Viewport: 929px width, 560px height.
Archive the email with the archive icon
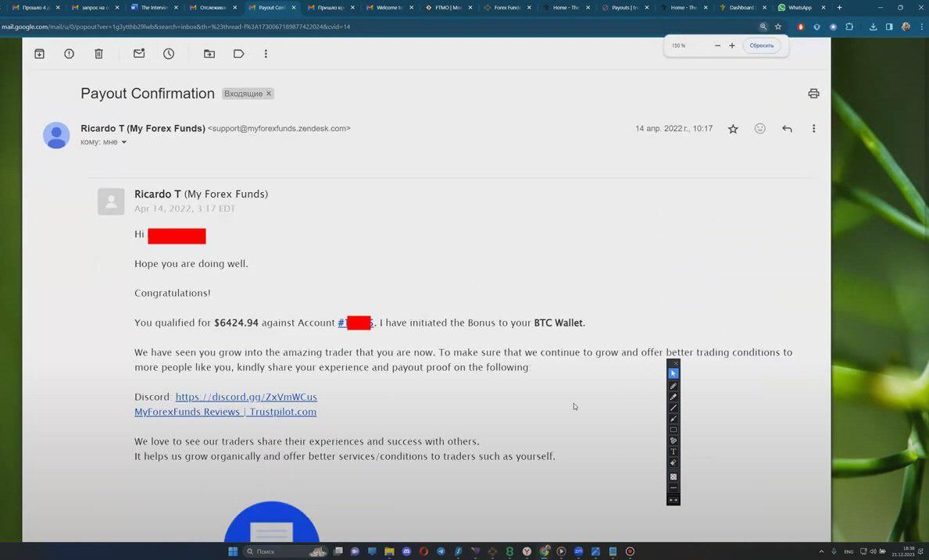(40, 54)
